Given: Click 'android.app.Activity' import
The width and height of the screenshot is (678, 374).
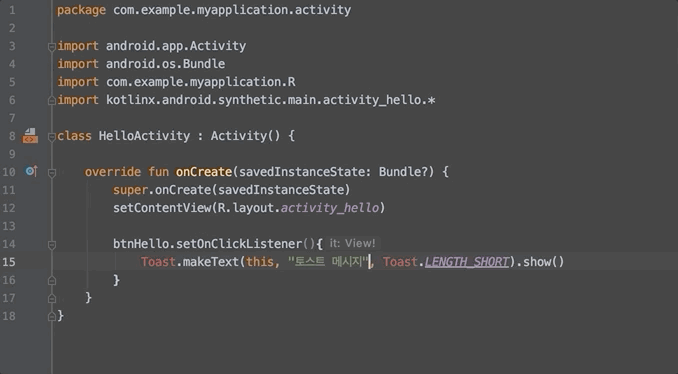Looking at the screenshot, I should pos(176,46).
